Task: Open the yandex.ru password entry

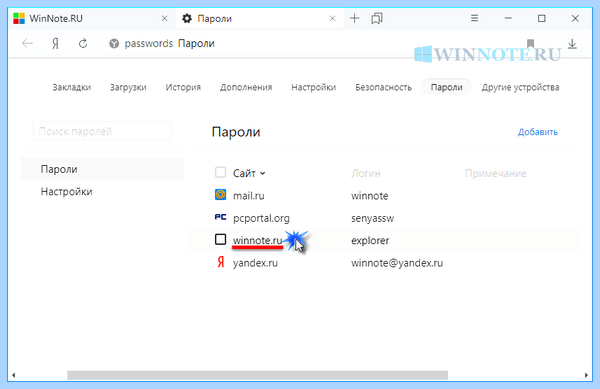Action: [x=255, y=263]
